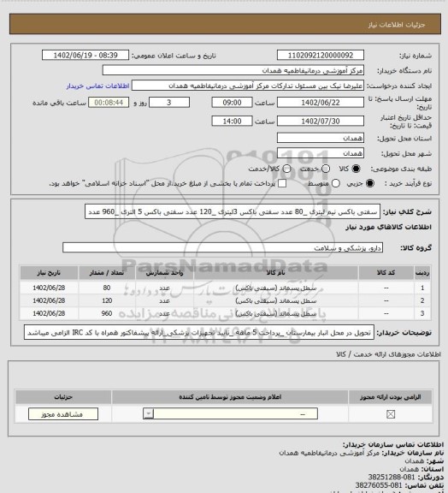Click the جزئیات اطلاعات نیاز page title
Image resolution: width=448 pixels, height=493 pixels.
click(397, 25)
